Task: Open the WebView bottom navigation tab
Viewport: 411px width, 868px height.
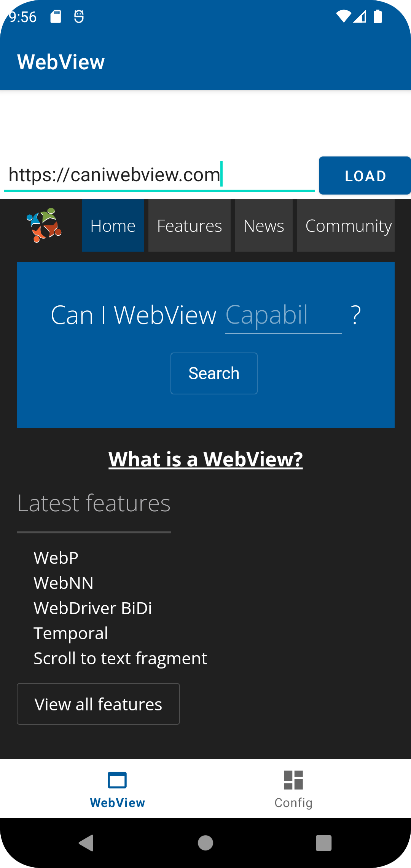Action: point(117,789)
